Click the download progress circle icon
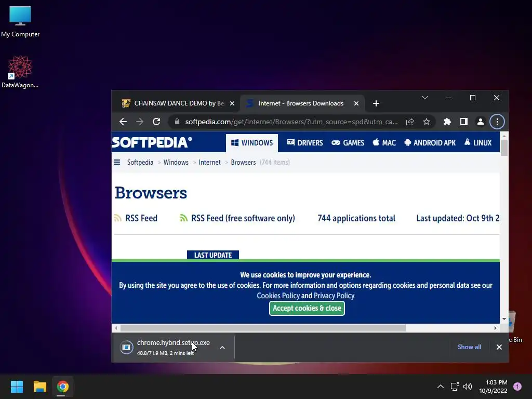Image resolution: width=532 pixels, height=399 pixels. point(126,347)
